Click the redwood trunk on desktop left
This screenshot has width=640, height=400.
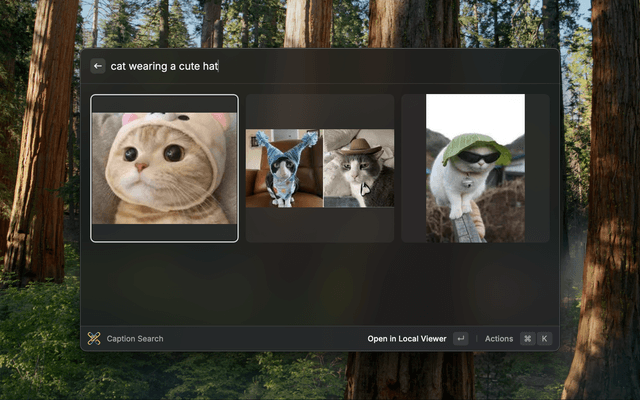(x=40, y=150)
